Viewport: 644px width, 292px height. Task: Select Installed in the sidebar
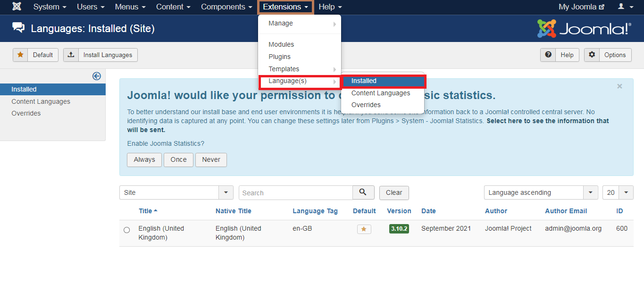point(53,89)
